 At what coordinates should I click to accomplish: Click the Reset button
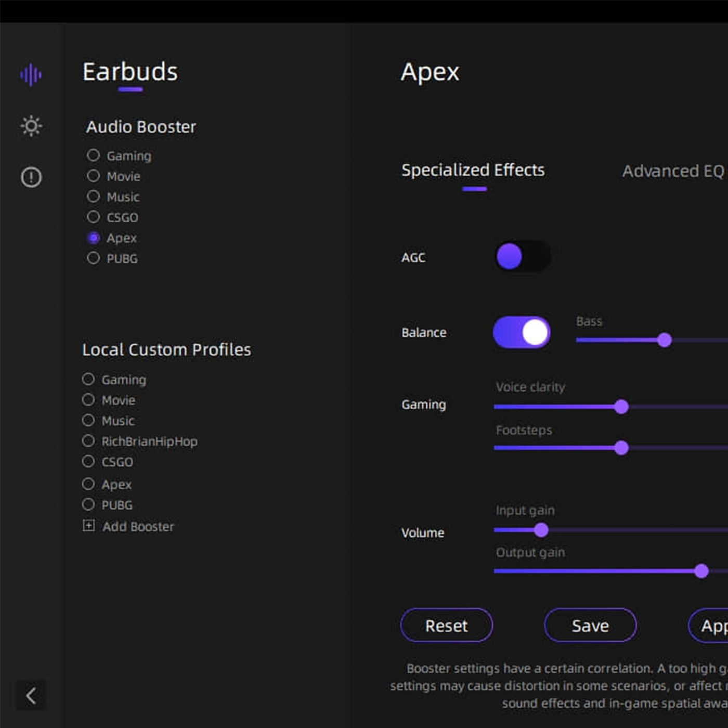tap(446, 626)
